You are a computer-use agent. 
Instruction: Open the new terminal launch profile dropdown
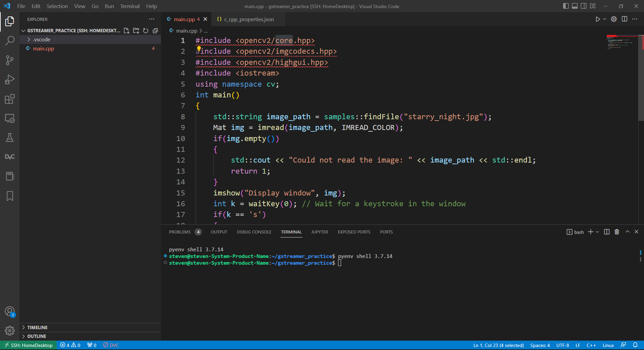[x=597, y=232]
